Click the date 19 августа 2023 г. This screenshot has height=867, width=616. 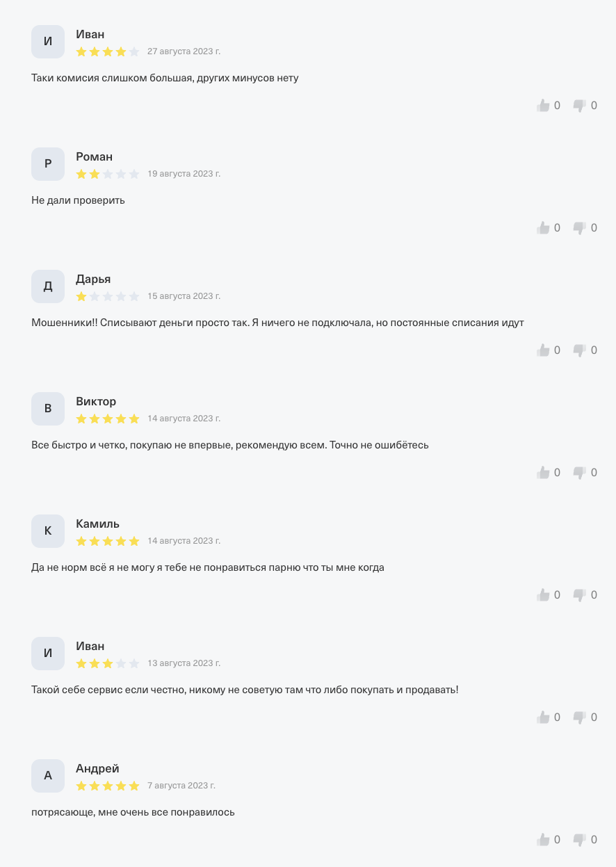tap(184, 174)
